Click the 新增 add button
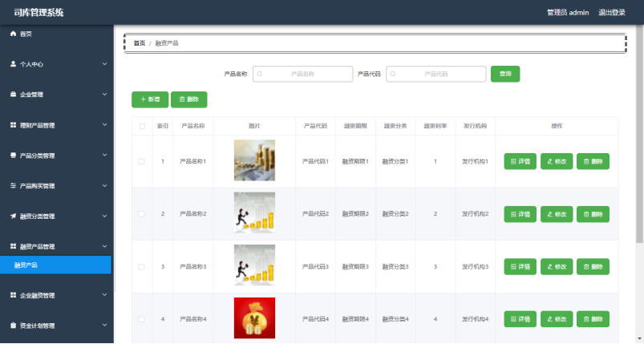This screenshot has height=344, width=644. [x=150, y=99]
